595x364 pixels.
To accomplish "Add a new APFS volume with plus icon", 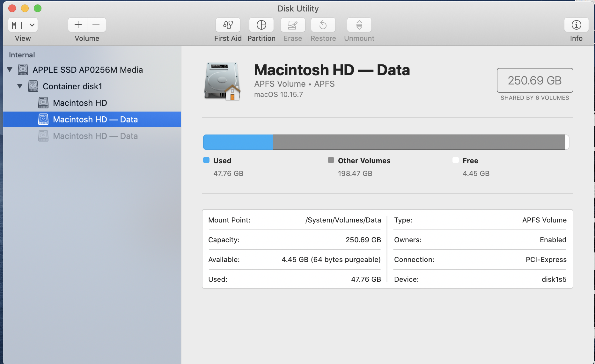I will click(x=78, y=25).
